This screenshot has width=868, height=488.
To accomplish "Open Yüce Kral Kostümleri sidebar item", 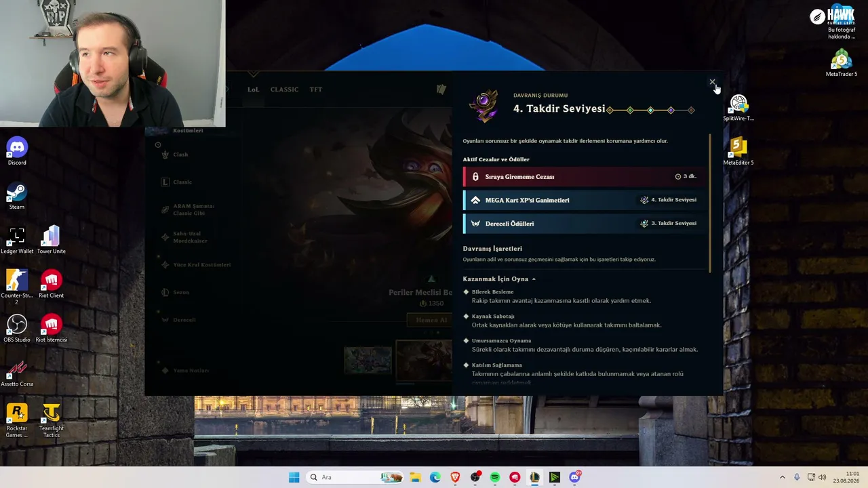I will [196, 265].
